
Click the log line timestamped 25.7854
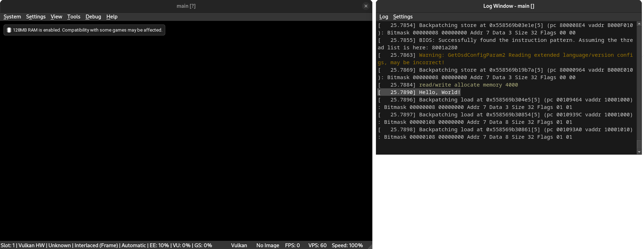[x=505, y=29]
